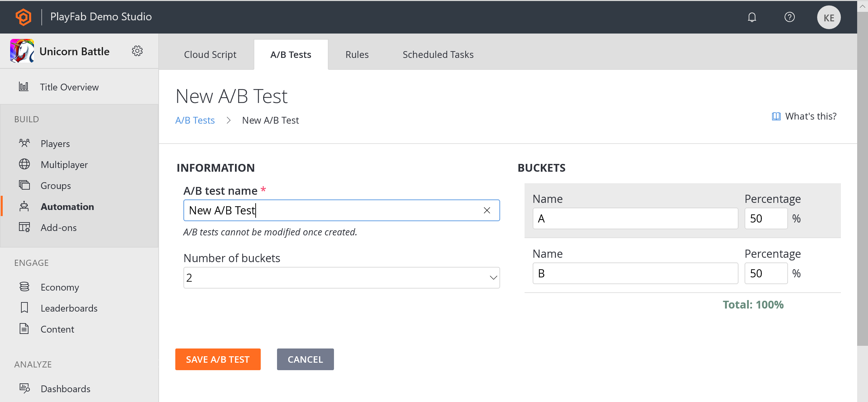The height and width of the screenshot is (402, 868).
Task: Click the page vertical scrollbar
Action: pyautogui.click(x=862, y=179)
